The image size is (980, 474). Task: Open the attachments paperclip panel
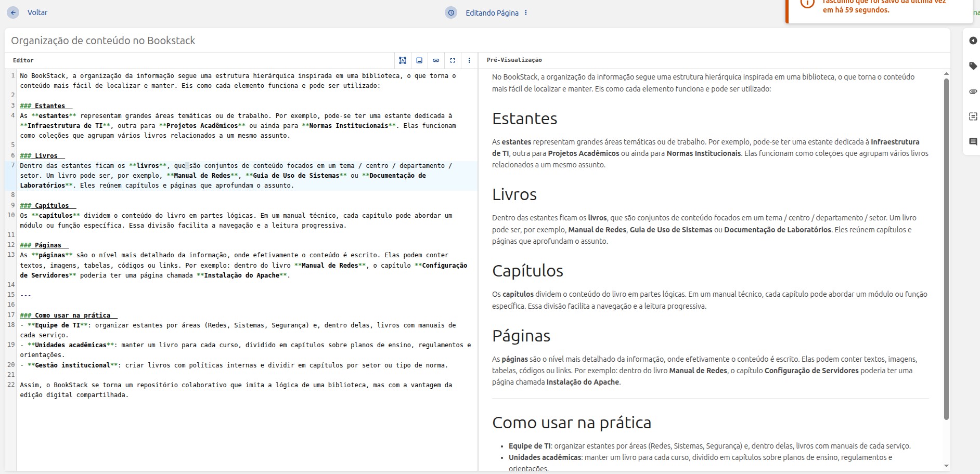(973, 91)
